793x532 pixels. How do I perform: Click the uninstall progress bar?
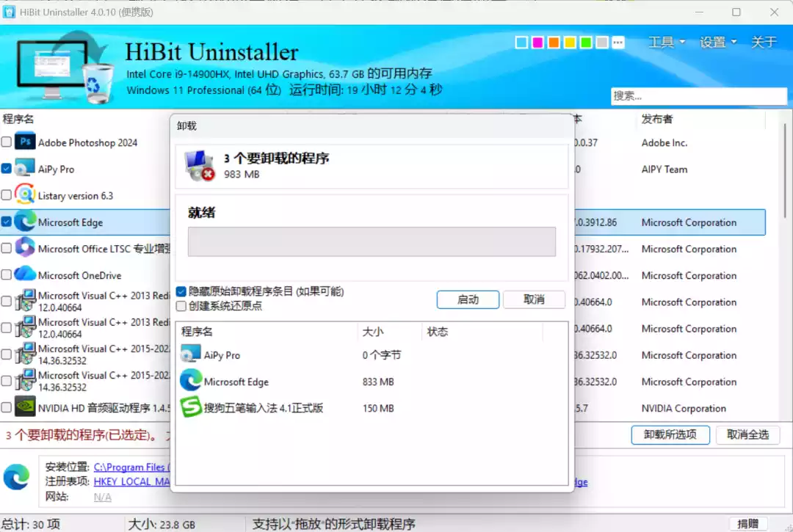pos(372,241)
